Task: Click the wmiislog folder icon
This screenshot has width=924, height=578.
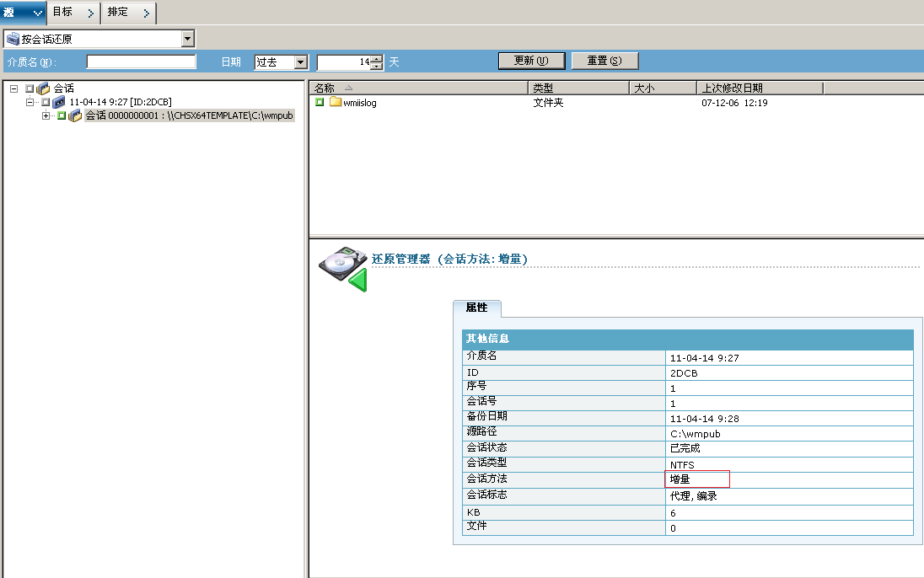Action: 336,102
